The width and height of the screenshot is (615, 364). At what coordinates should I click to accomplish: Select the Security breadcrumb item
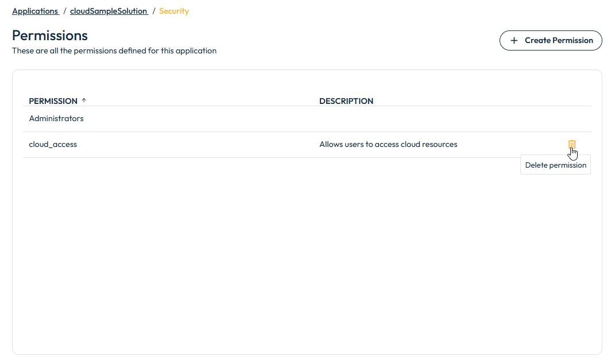174,11
